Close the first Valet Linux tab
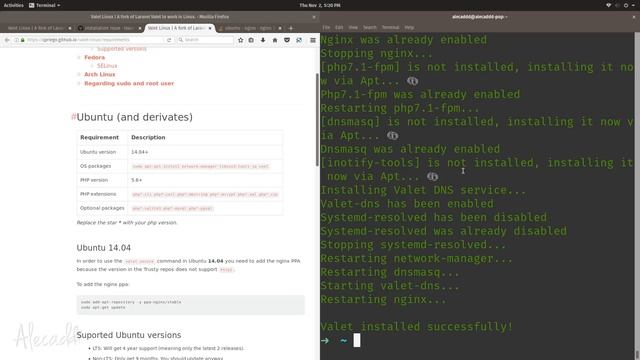640x360 pixels. (x=70, y=28)
